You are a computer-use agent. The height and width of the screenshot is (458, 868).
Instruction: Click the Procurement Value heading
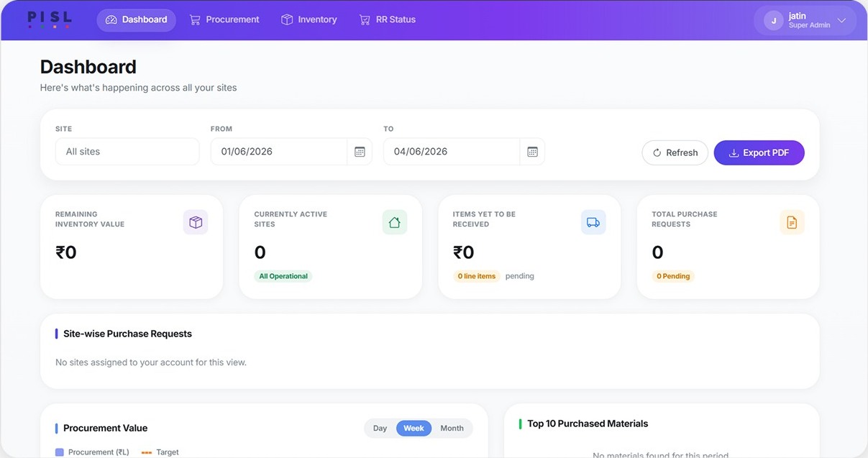pos(105,428)
